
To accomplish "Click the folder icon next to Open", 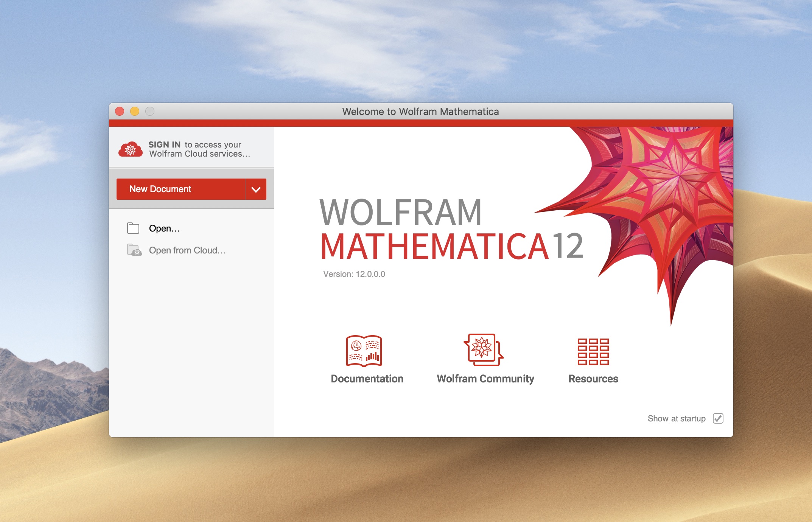I will pyautogui.click(x=133, y=228).
